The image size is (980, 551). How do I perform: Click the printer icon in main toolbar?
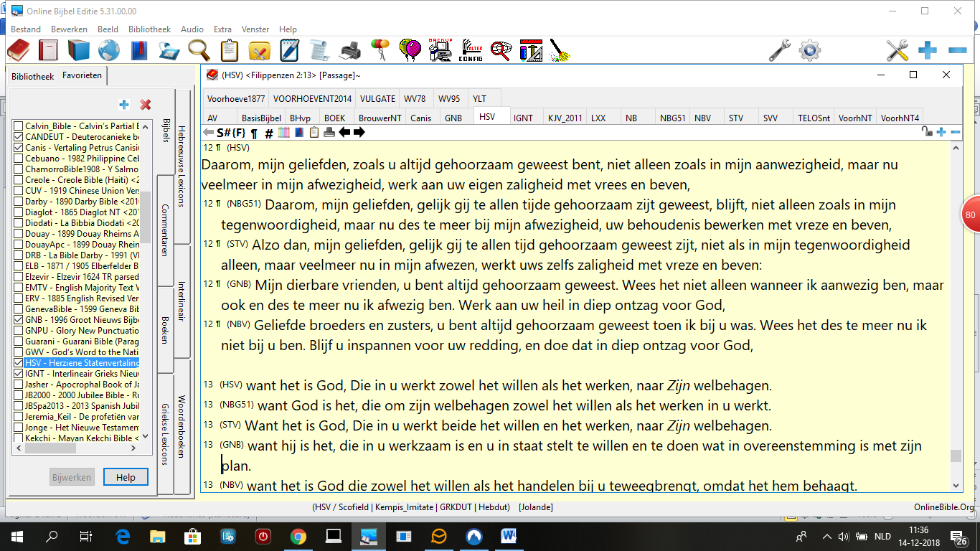tap(350, 50)
